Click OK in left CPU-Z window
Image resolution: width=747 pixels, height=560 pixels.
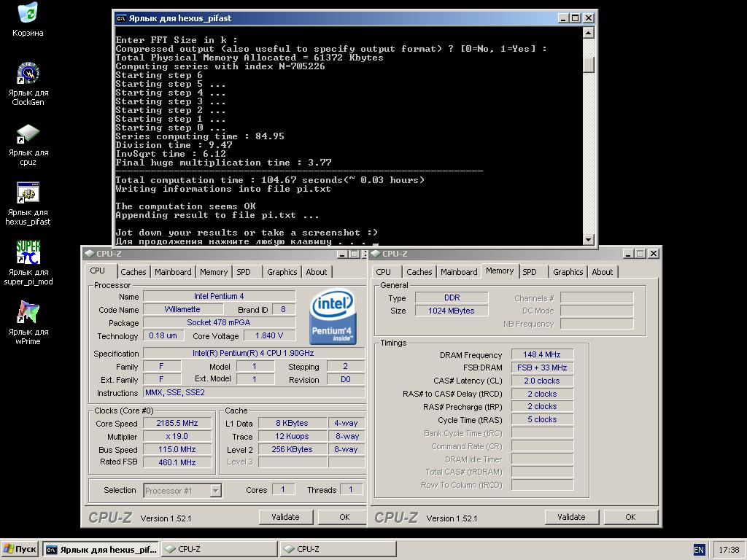[342, 517]
